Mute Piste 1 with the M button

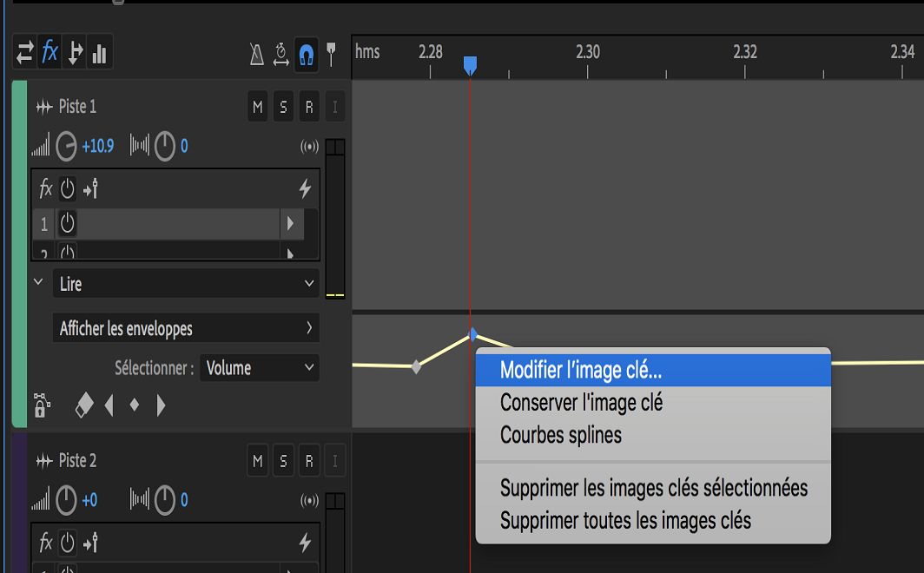[x=257, y=107]
